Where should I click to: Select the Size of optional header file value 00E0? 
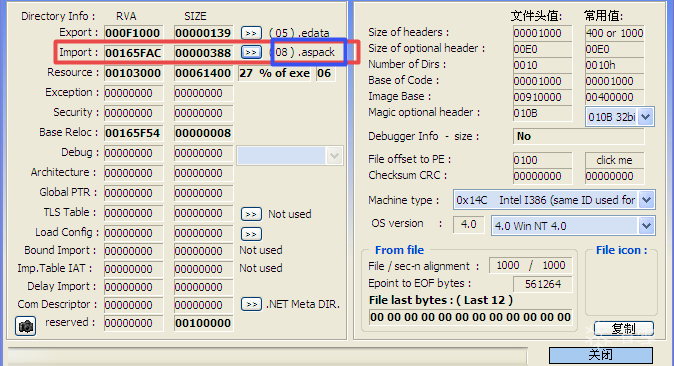coord(542,49)
